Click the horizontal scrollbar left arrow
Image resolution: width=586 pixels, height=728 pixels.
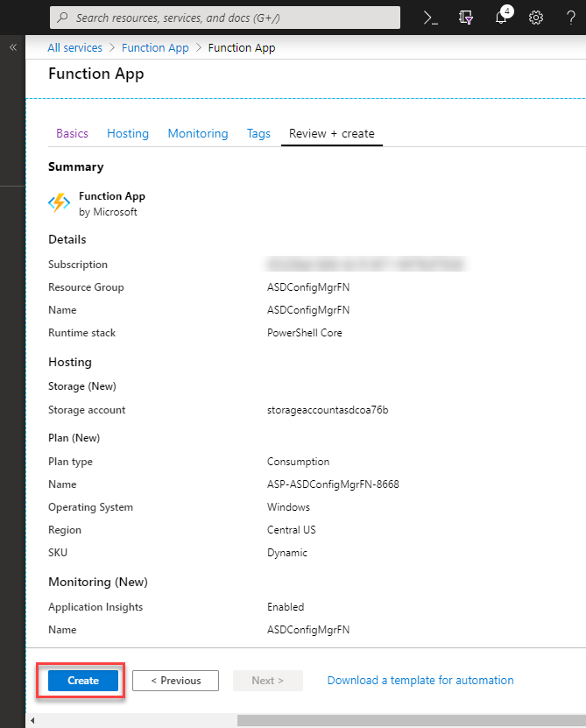(33, 721)
